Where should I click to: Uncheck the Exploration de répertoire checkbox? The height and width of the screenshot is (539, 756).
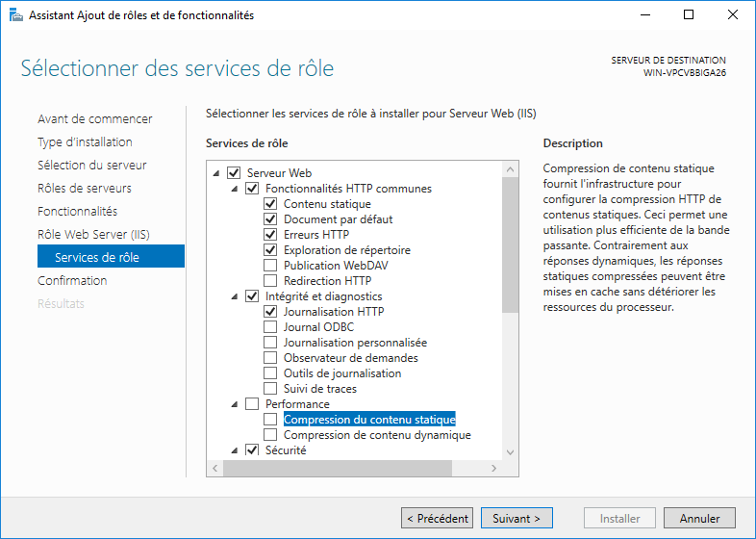pos(270,250)
